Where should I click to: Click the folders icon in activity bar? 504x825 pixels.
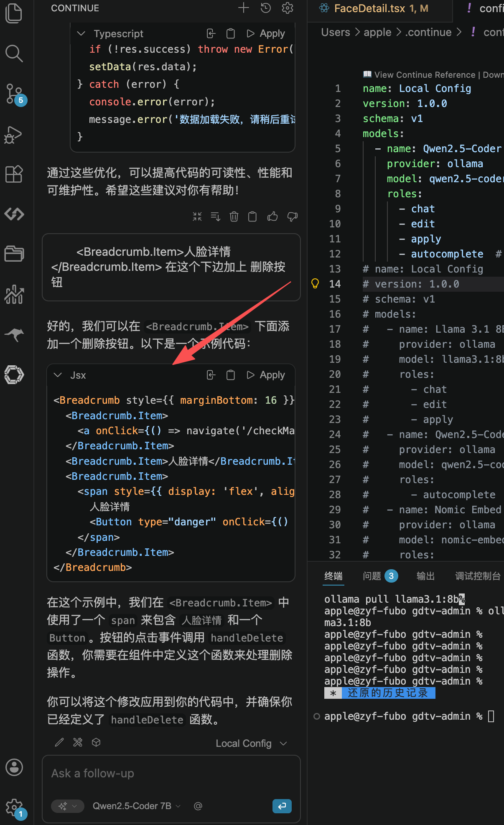click(x=14, y=253)
